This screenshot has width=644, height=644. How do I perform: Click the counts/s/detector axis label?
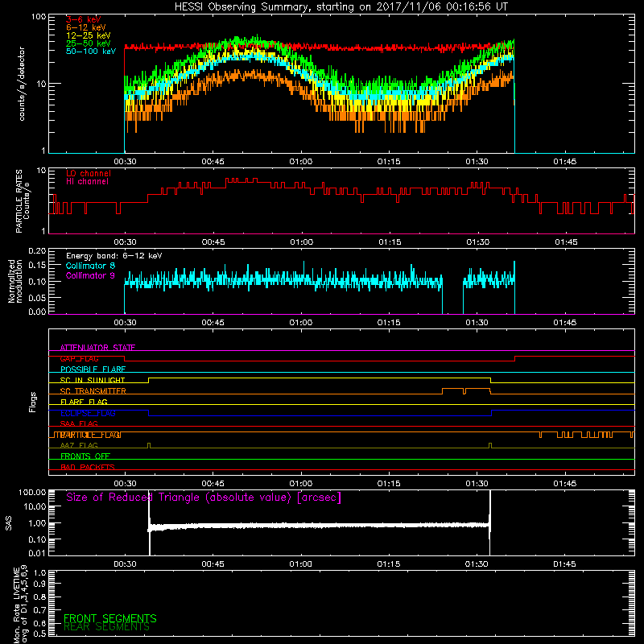pos(22,84)
